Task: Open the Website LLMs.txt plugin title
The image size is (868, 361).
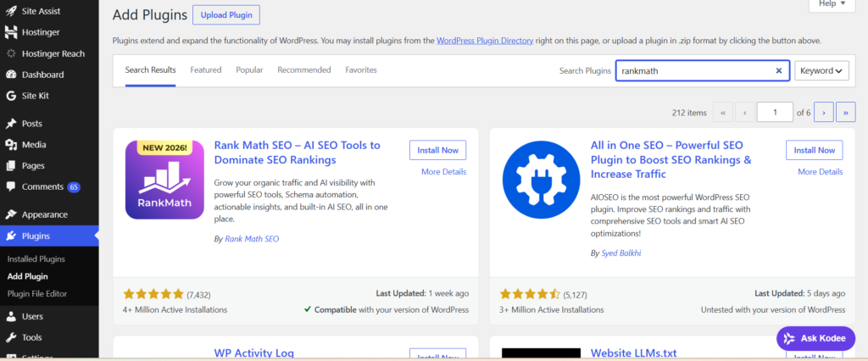Action: [x=633, y=353]
